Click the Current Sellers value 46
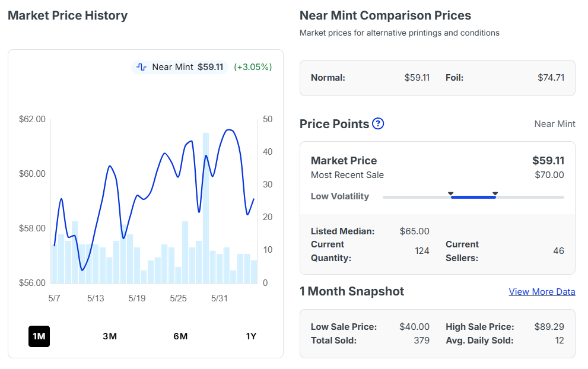The height and width of the screenshot is (369, 588). 559,251
